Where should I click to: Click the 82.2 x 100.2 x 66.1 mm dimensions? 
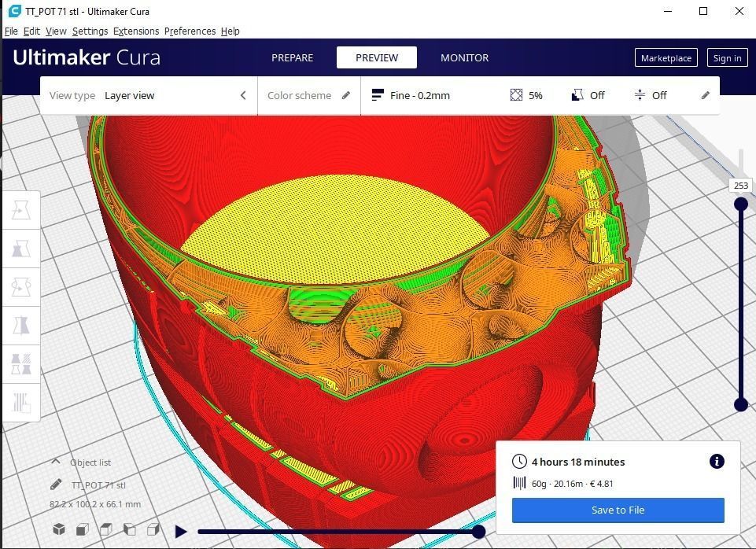pos(95,504)
